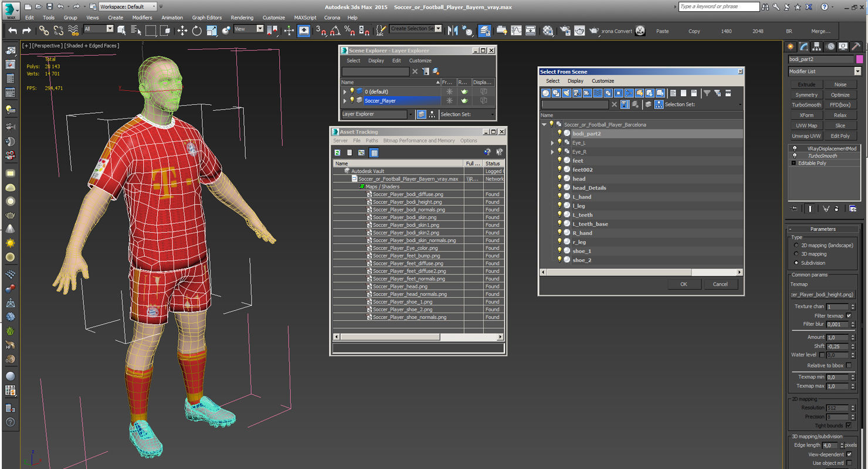Open the Material Editor icon

[x=548, y=30]
